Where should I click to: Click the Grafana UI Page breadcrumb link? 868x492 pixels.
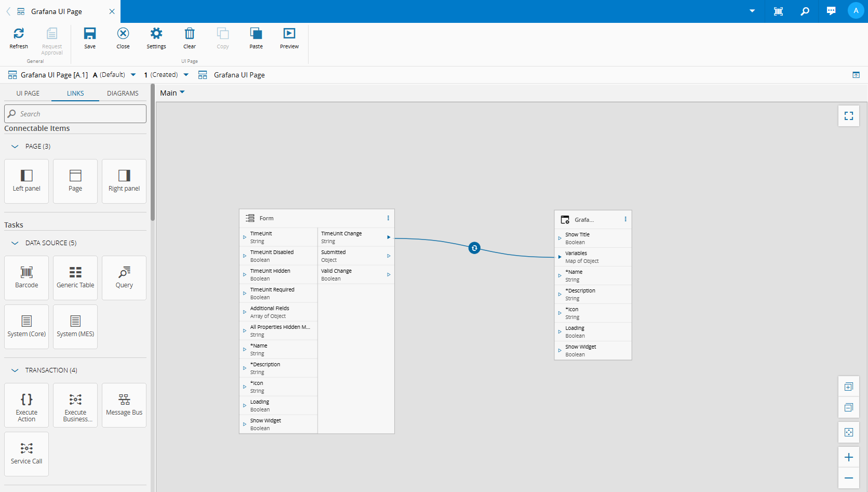(x=239, y=75)
